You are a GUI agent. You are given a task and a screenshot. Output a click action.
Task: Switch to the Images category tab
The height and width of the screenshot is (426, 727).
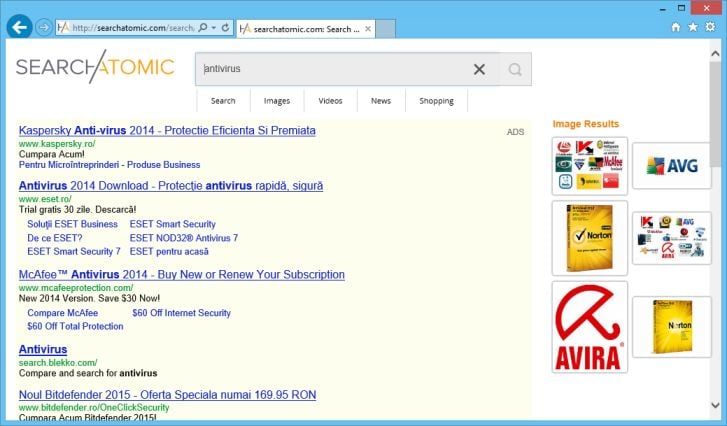click(x=277, y=101)
